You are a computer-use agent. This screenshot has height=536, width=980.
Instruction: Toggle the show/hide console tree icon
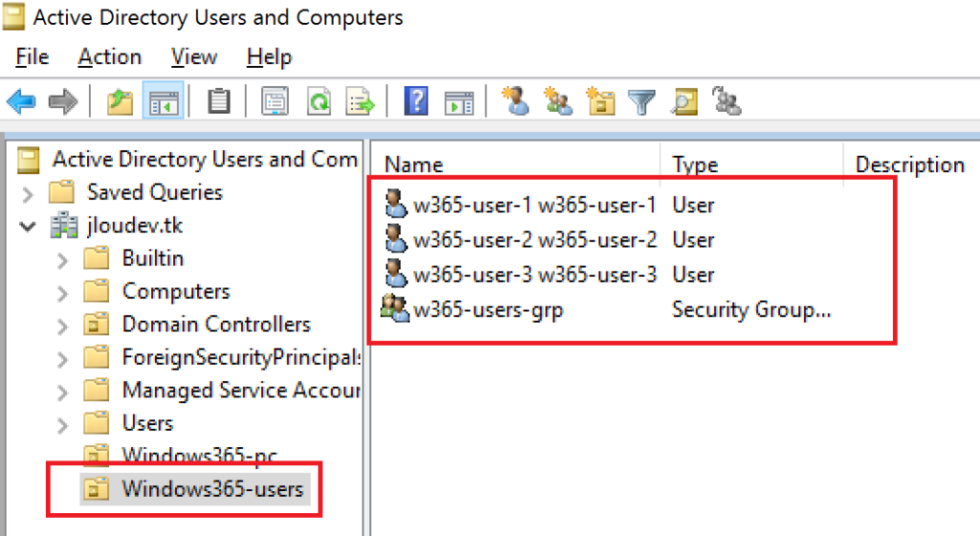coord(163,101)
